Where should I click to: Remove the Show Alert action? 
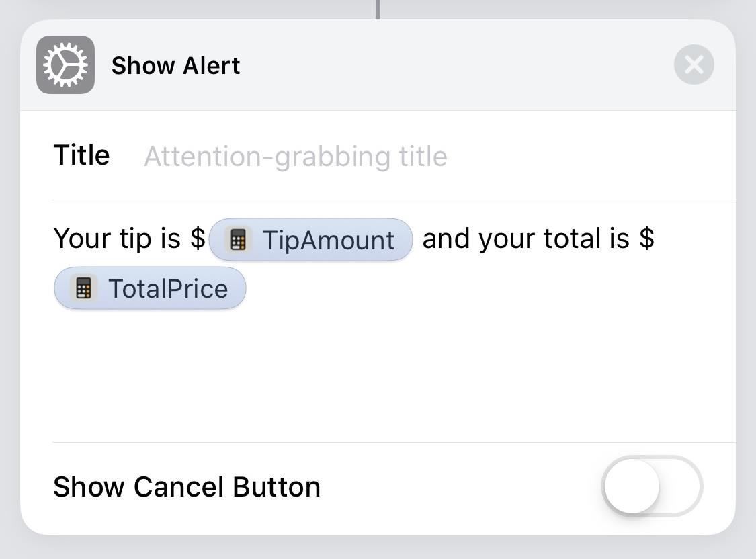(694, 65)
